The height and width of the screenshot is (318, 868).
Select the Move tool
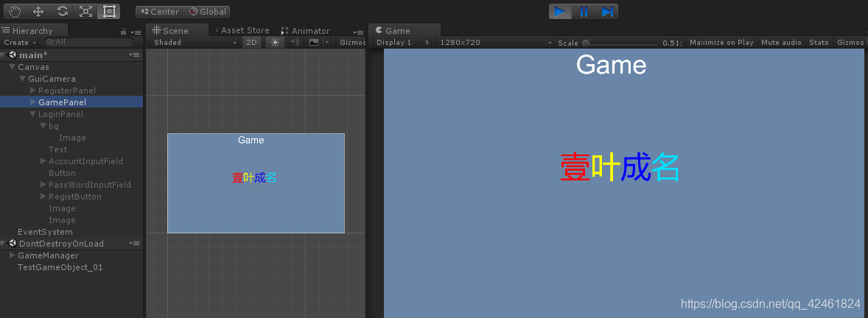point(38,11)
